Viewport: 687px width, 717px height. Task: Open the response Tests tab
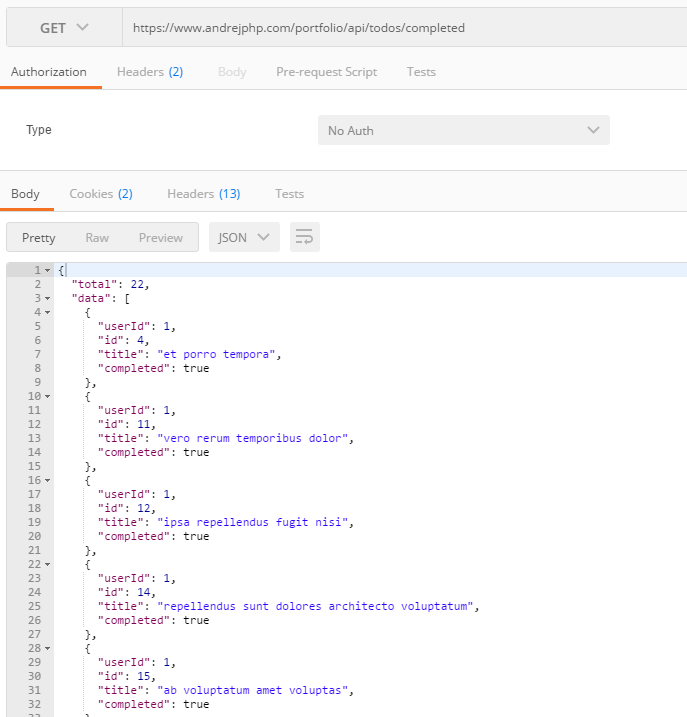[290, 194]
